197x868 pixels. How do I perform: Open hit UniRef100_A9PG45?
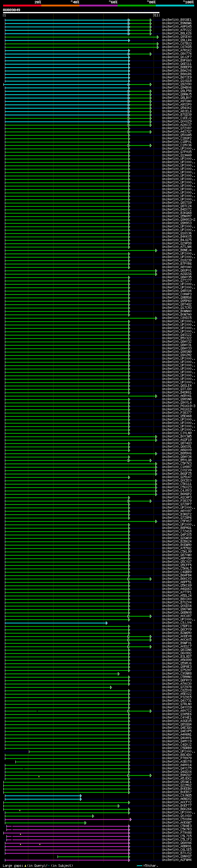tap(177, 26)
